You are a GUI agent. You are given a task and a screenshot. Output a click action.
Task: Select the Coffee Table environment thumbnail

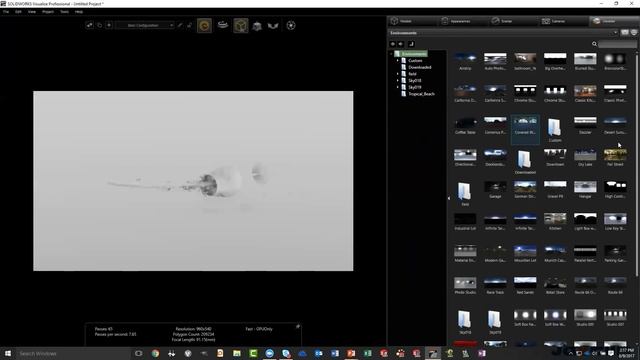tap(465, 126)
